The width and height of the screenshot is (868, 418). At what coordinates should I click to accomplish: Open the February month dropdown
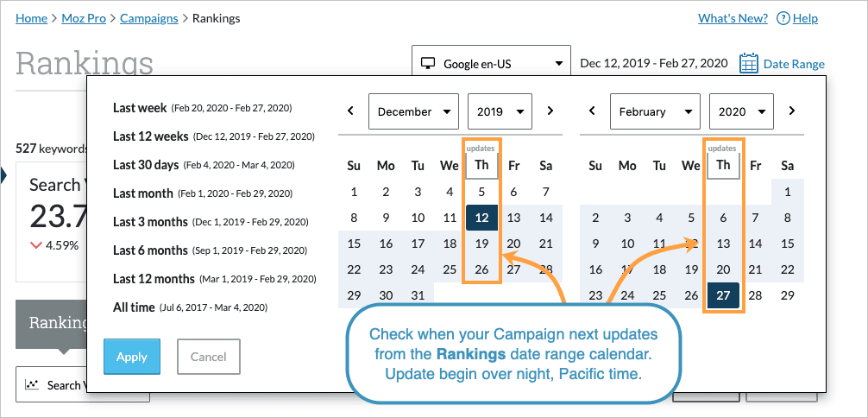pyautogui.click(x=655, y=111)
